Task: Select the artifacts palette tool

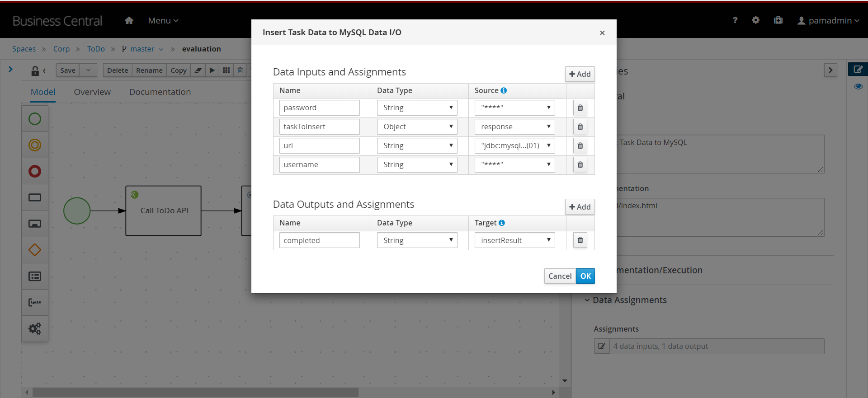Action: [x=35, y=302]
